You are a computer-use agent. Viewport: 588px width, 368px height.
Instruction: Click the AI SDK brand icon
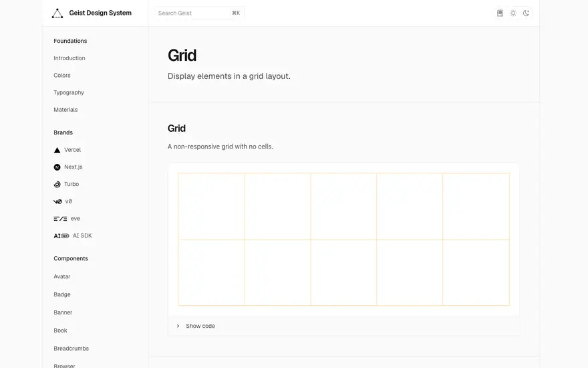(x=61, y=236)
